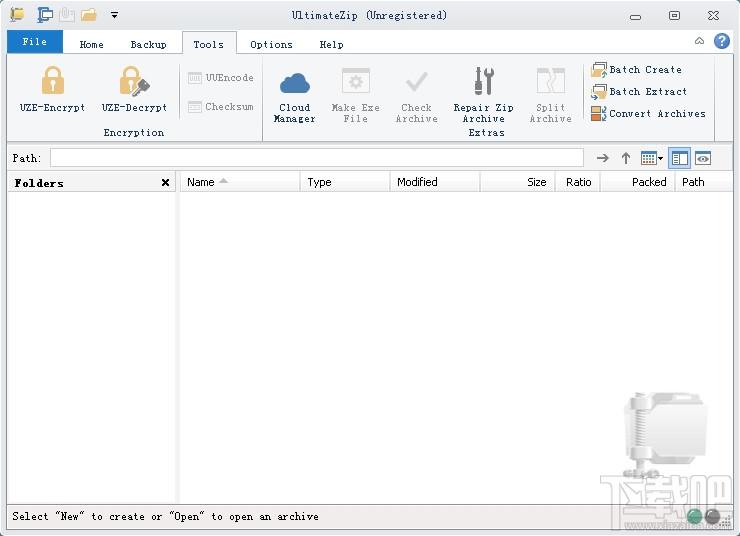Launch Batch Create
This screenshot has width=740, height=536.
tap(636, 70)
